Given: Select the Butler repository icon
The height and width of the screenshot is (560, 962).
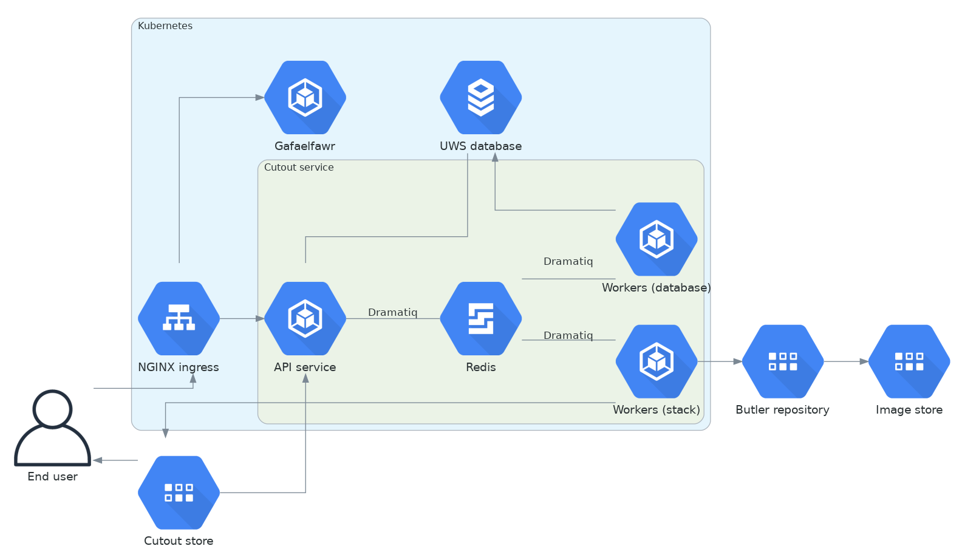Looking at the screenshot, I should pyautogui.click(x=783, y=361).
